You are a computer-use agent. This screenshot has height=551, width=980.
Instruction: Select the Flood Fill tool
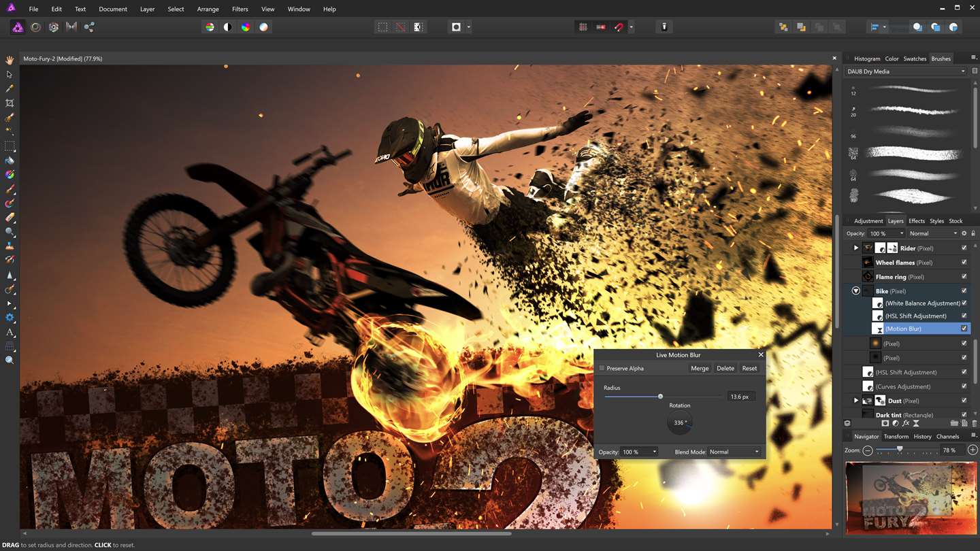point(10,161)
